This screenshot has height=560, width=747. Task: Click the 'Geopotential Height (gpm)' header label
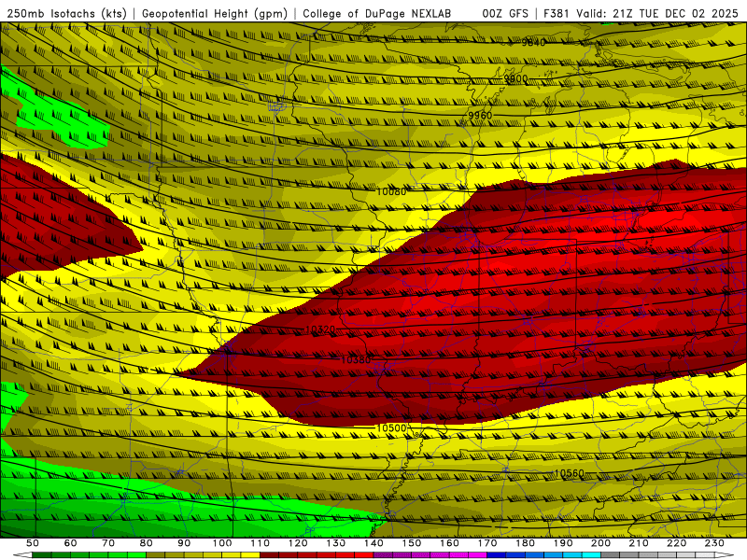pyautogui.click(x=215, y=14)
